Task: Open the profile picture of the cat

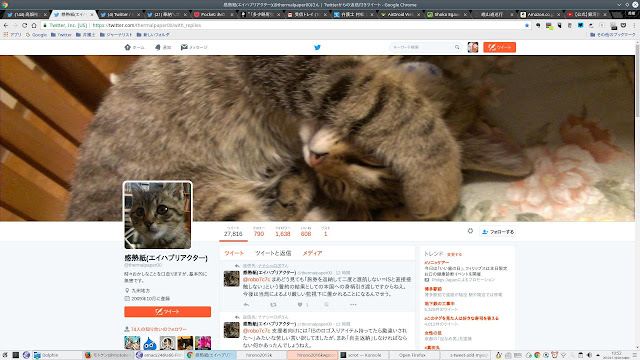Action: (x=158, y=215)
